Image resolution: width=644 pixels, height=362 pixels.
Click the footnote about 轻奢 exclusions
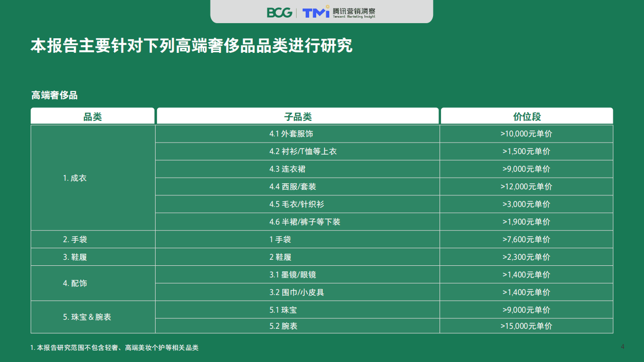[x=115, y=347]
